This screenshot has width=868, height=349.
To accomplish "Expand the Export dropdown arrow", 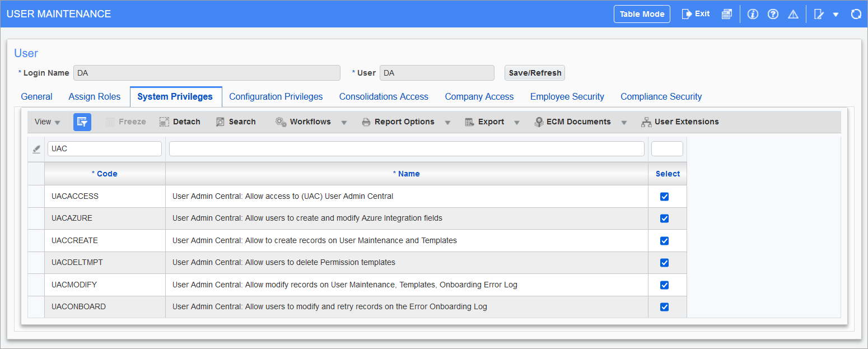I will 516,122.
